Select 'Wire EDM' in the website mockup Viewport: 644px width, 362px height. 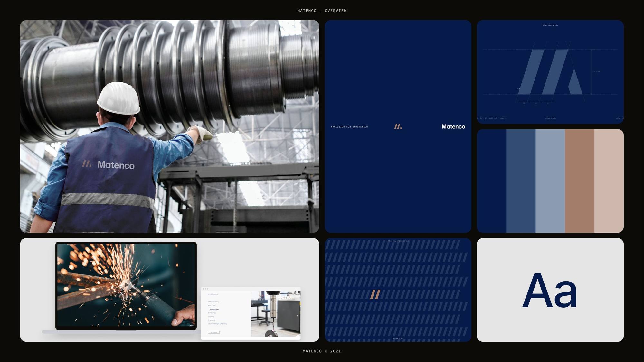click(212, 305)
